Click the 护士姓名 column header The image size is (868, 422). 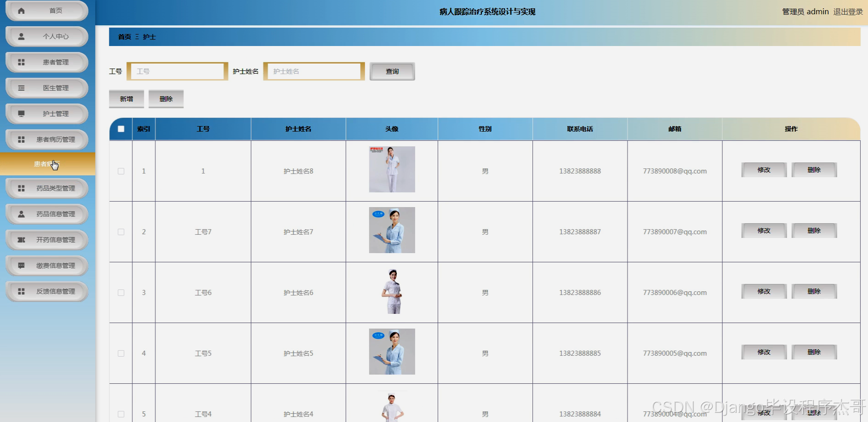(x=298, y=129)
